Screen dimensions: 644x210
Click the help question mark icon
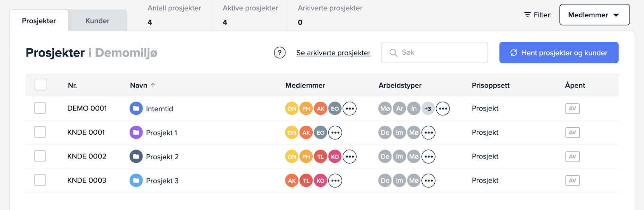tap(280, 53)
